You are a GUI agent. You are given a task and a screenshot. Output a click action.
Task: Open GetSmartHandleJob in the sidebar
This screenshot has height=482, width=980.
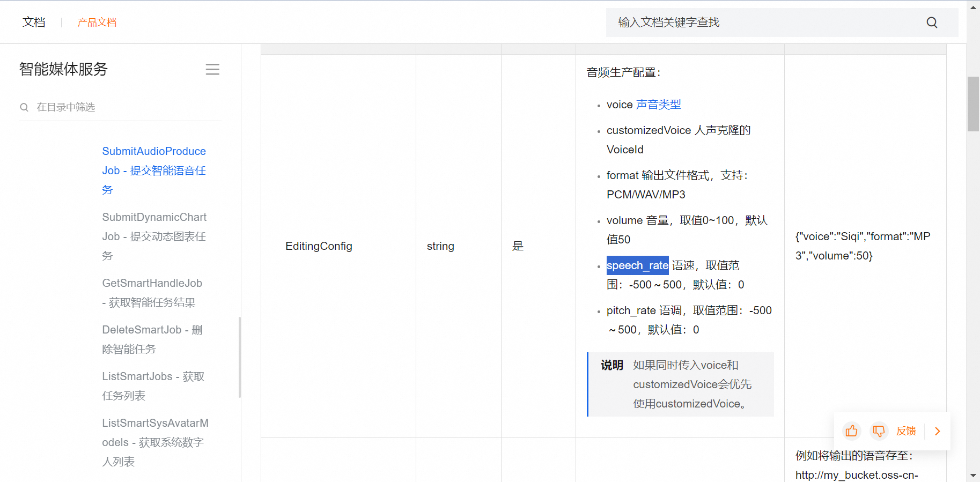[x=152, y=293]
